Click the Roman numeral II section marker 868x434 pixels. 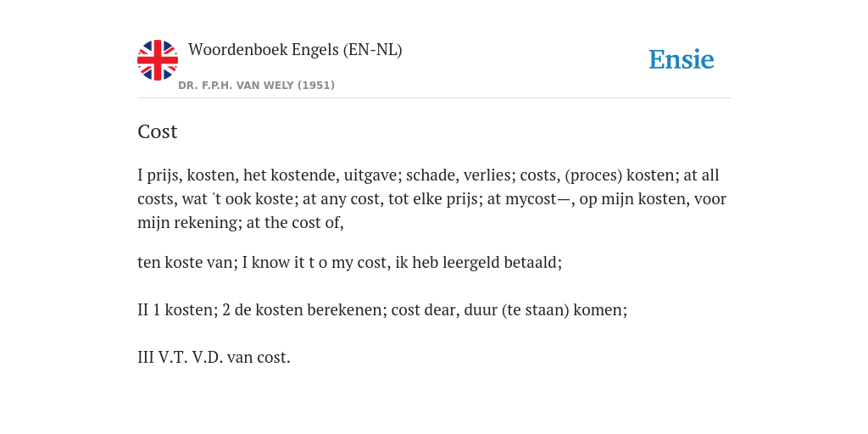(142, 310)
